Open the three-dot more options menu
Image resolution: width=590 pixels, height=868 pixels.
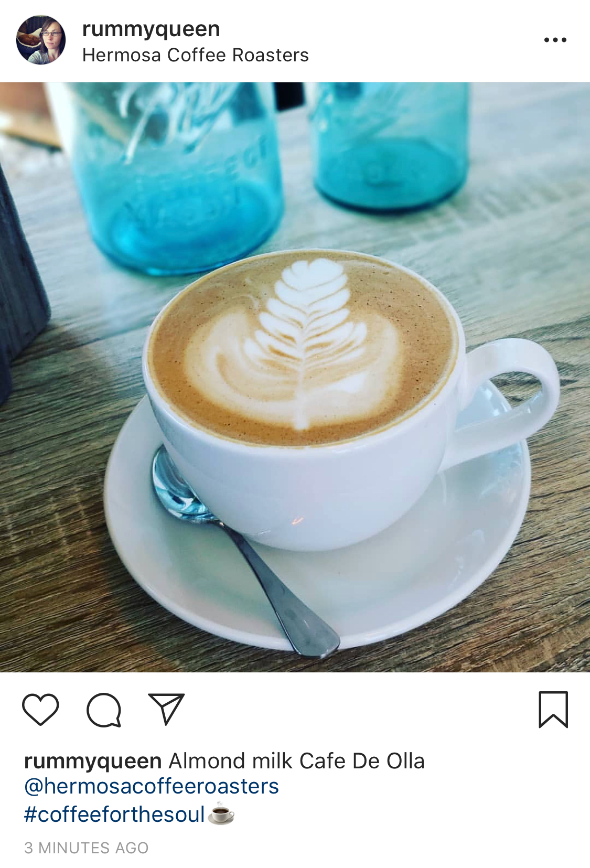(x=555, y=40)
